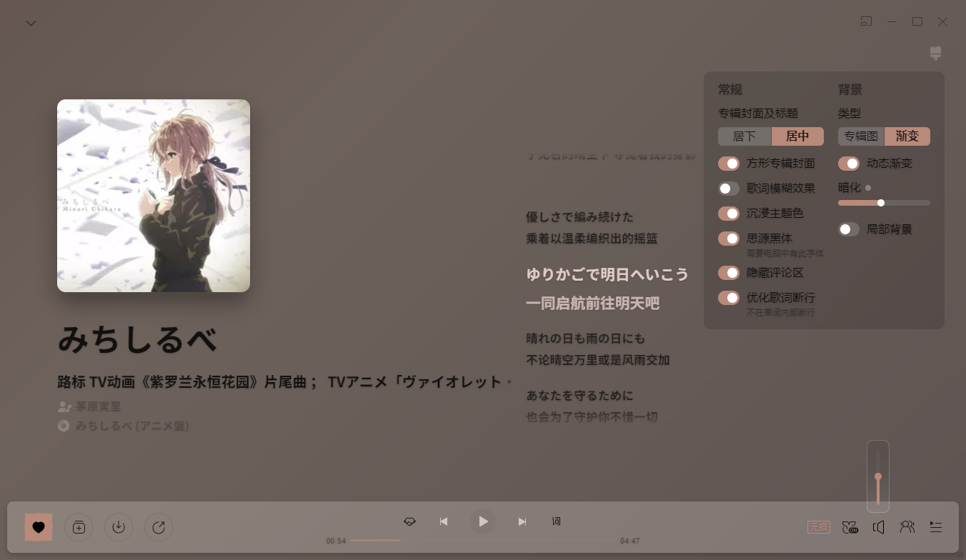Enable the 歌词模糊效果 lyric blur switch
Image resolution: width=966 pixels, height=560 pixels.
tap(728, 188)
